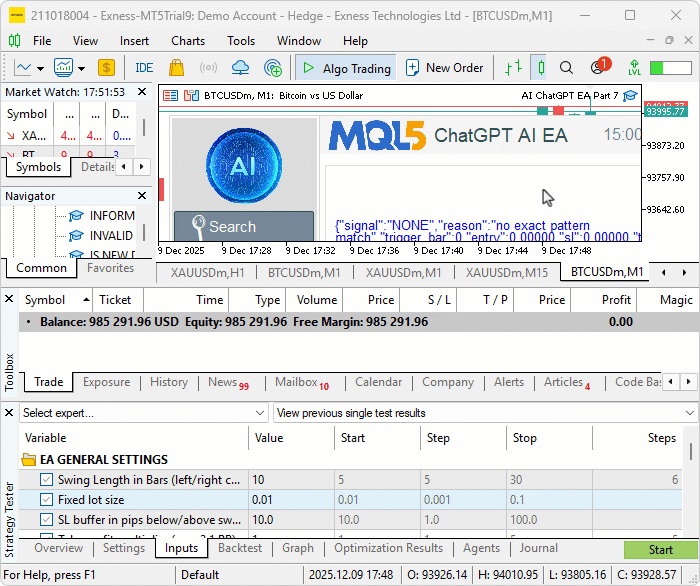The height and width of the screenshot is (586, 700).
Task: Open the File menu
Action: point(42,41)
